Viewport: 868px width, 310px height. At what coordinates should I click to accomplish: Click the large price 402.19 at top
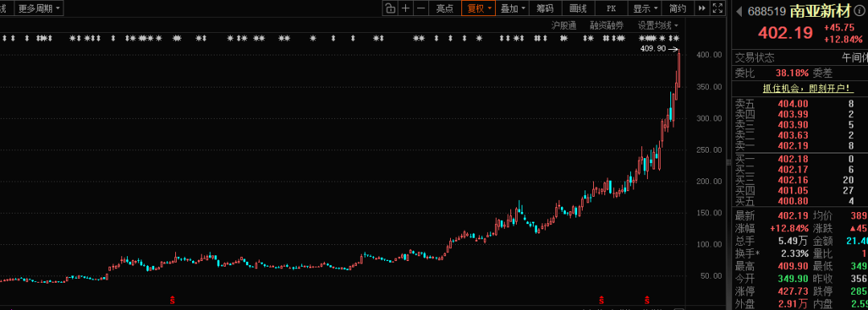coord(785,33)
